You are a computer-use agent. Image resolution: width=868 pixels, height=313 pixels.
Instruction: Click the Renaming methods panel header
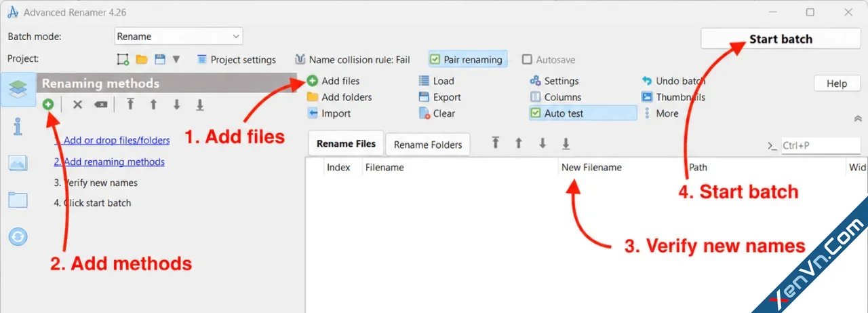point(167,84)
